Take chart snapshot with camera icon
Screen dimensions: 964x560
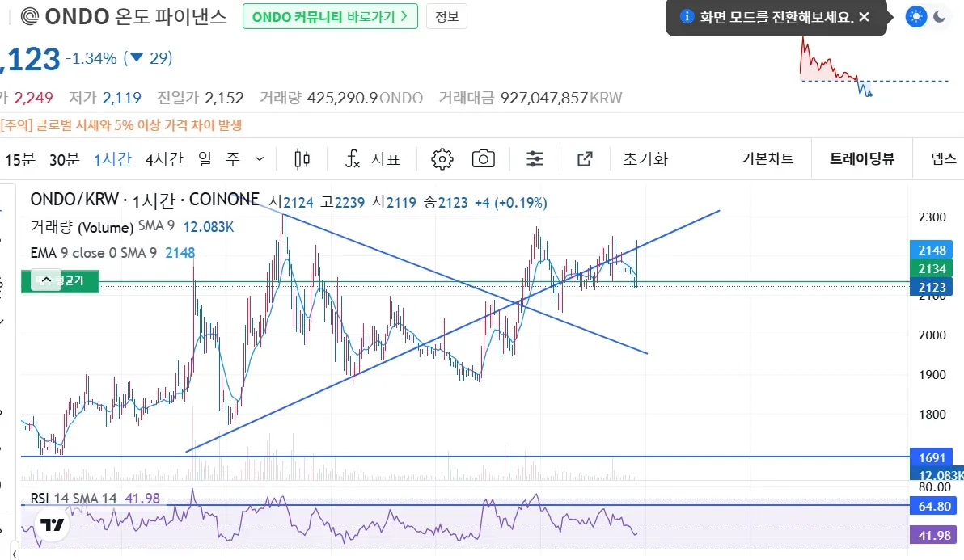coord(484,159)
